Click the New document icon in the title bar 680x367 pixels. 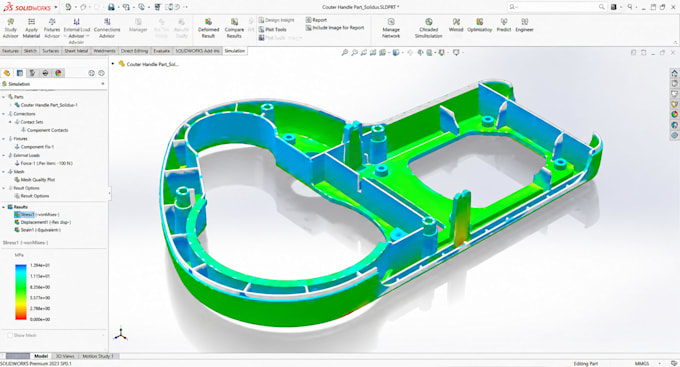pyautogui.click(x=69, y=7)
